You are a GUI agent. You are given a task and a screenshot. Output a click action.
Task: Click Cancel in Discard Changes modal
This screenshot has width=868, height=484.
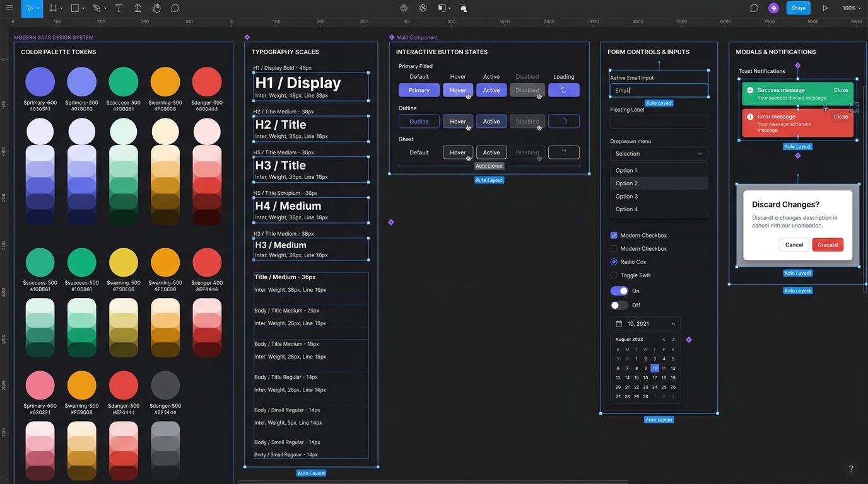[x=794, y=245]
